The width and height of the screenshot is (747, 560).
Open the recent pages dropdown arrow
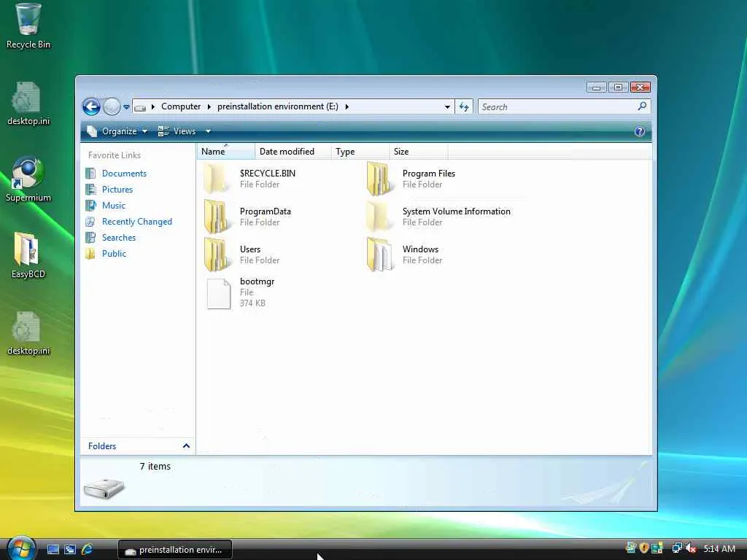pyautogui.click(x=126, y=107)
